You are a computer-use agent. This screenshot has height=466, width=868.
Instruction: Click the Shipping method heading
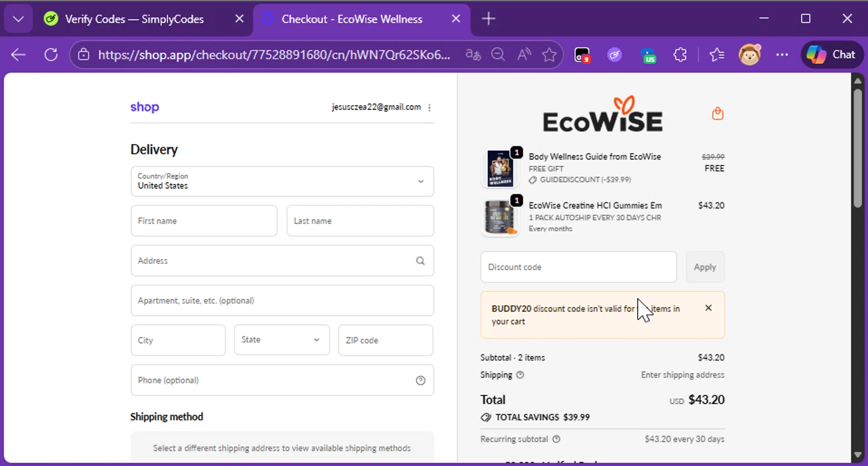coord(167,417)
